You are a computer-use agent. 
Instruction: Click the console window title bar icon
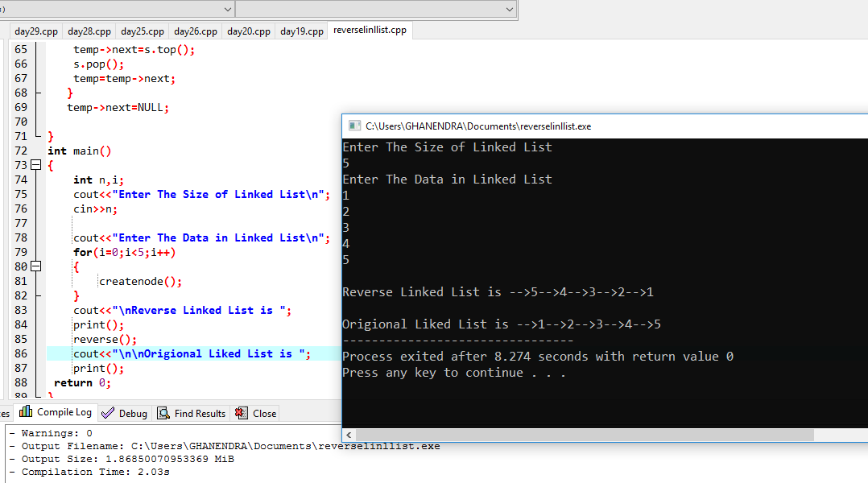tap(354, 126)
